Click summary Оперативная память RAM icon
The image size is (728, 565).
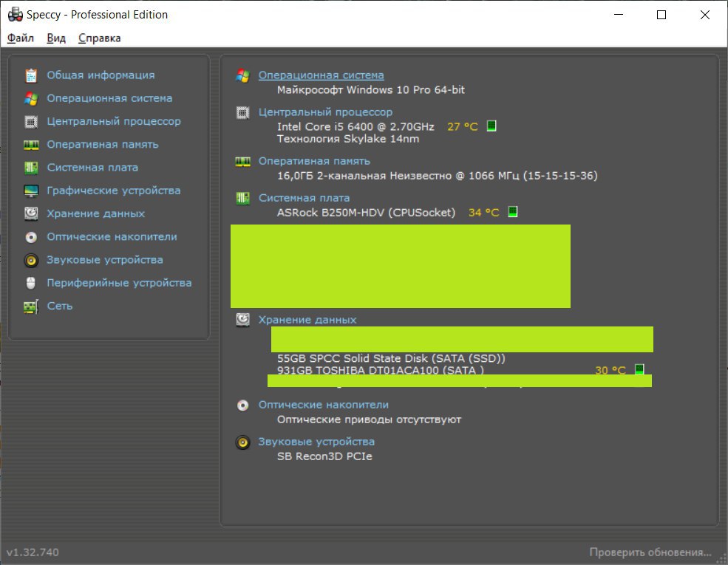(243, 162)
